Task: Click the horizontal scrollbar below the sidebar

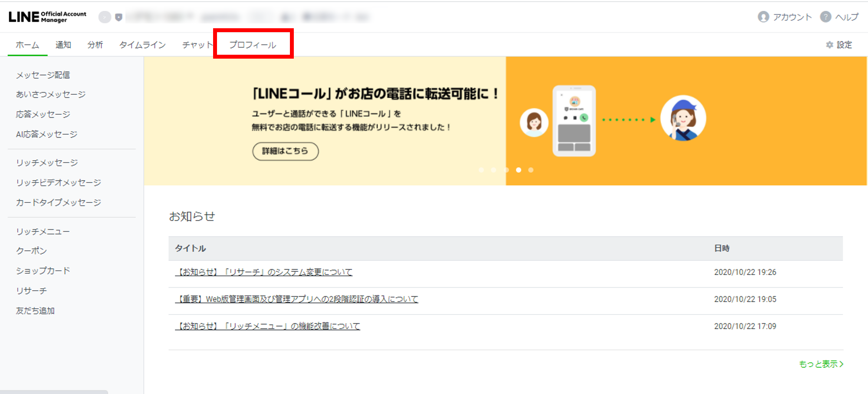Action: click(54, 392)
